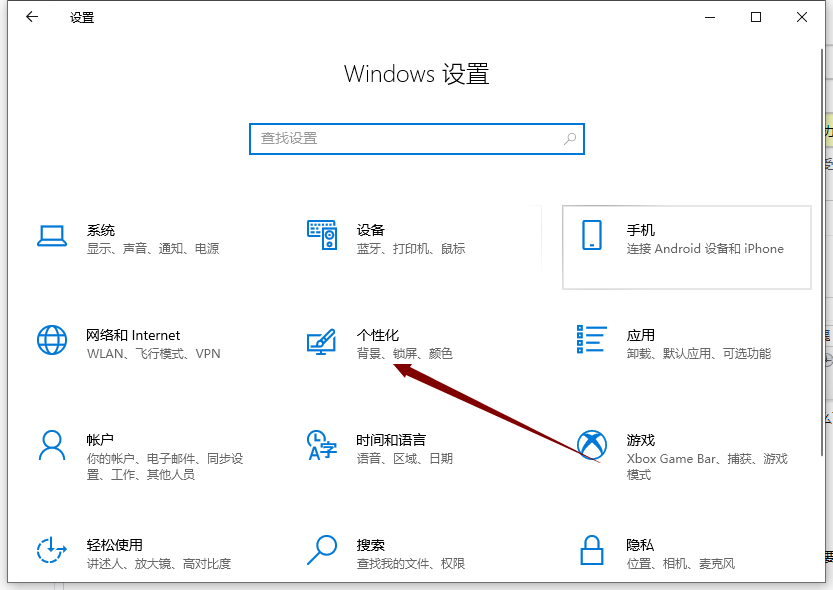This screenshot has width=833, height=590.
Task: Click the 帐户 person icon
Action: pyautogui.click(x=51, y=445)
